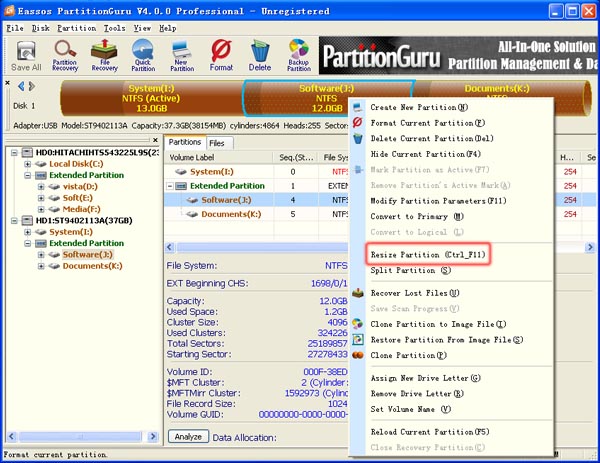Viewport: 600px width, 463px height.
Task: Click left arrow of partition table scrollbar
Action: point(170,248)
